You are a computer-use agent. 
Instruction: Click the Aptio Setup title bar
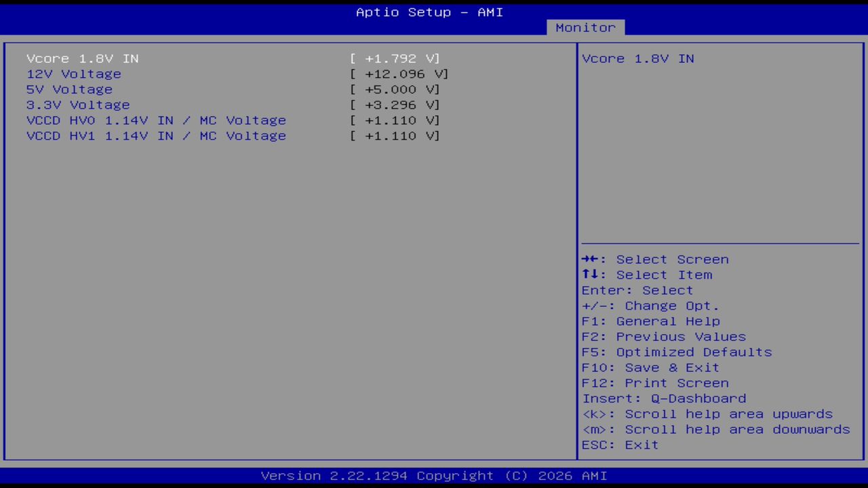pyautogui.click(x=429, y=12)
